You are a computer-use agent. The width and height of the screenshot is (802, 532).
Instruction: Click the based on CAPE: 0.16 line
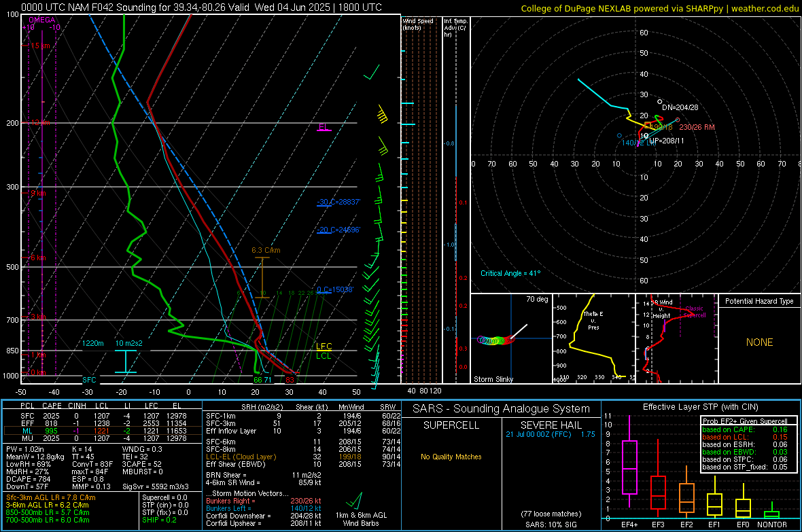coord(745,429)
